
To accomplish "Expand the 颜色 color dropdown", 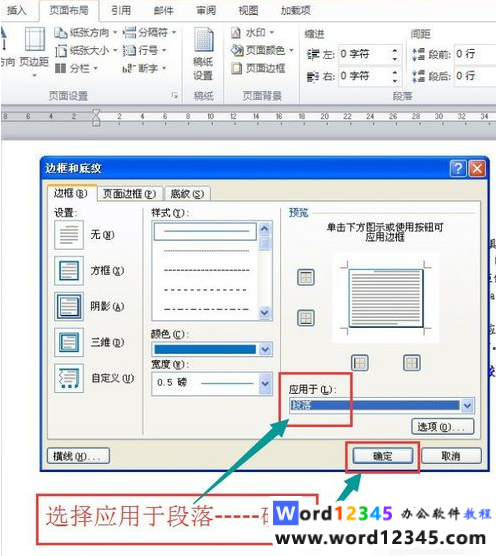I will [265, 350].
